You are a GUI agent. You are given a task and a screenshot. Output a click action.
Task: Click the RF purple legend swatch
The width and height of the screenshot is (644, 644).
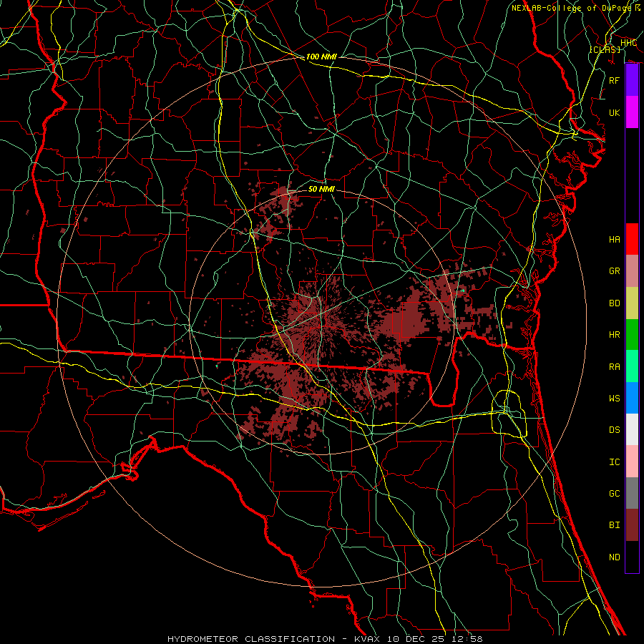point(632,80)
